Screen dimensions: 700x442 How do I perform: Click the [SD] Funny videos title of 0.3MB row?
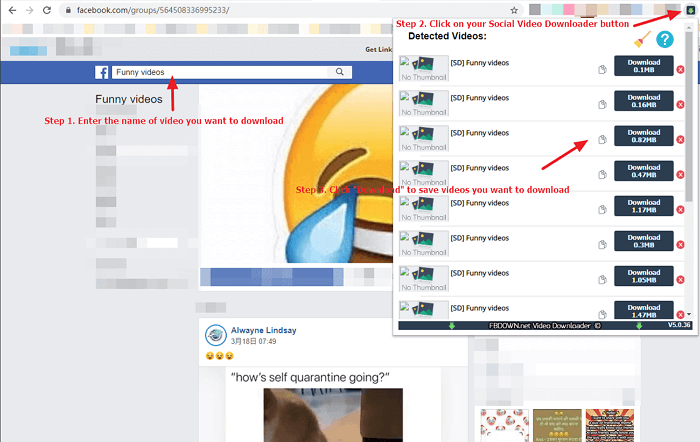[479, 238]
